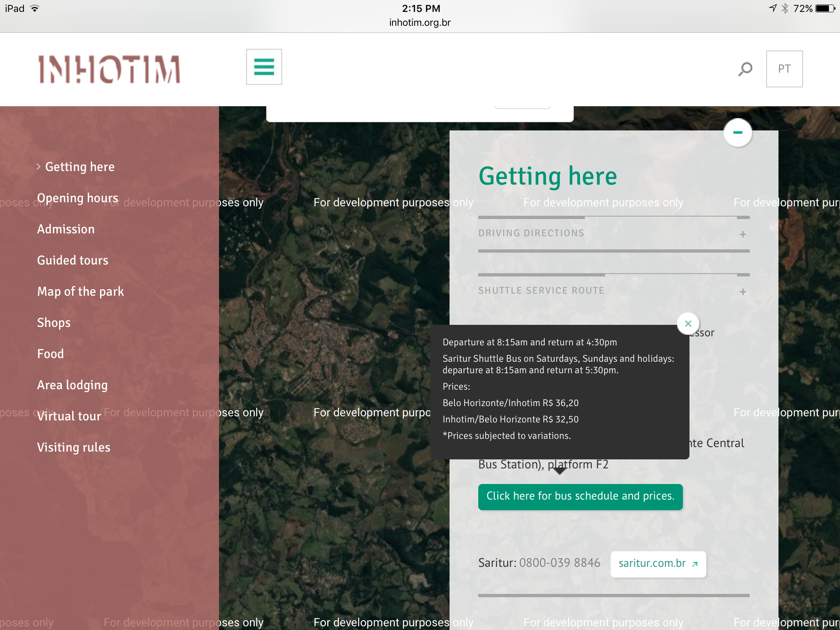This screenshot has width=840, height=630.
Task: Tap the inhotim.org.br address bar
Action: (x=420, y=23)
